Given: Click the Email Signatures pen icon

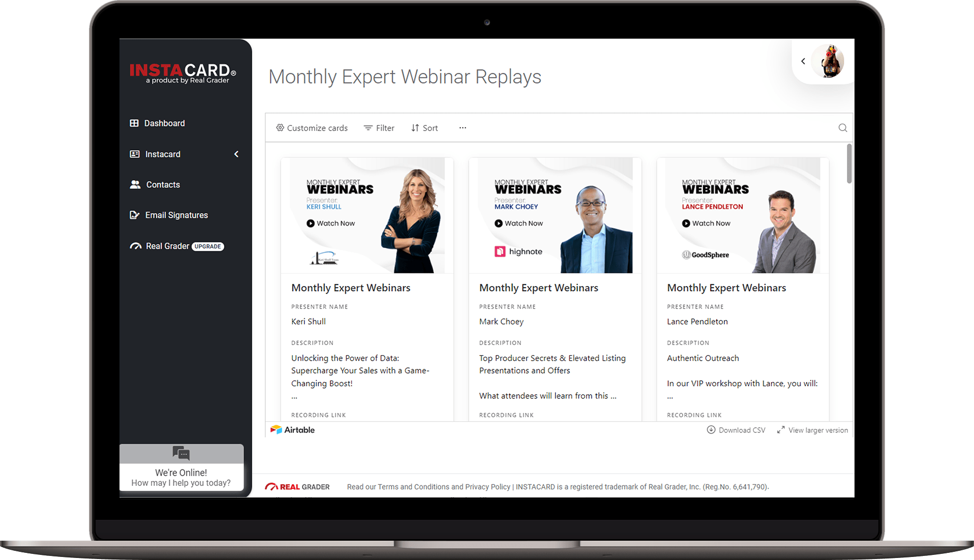Looking at the screenshot, I should (x=135, y=215).
